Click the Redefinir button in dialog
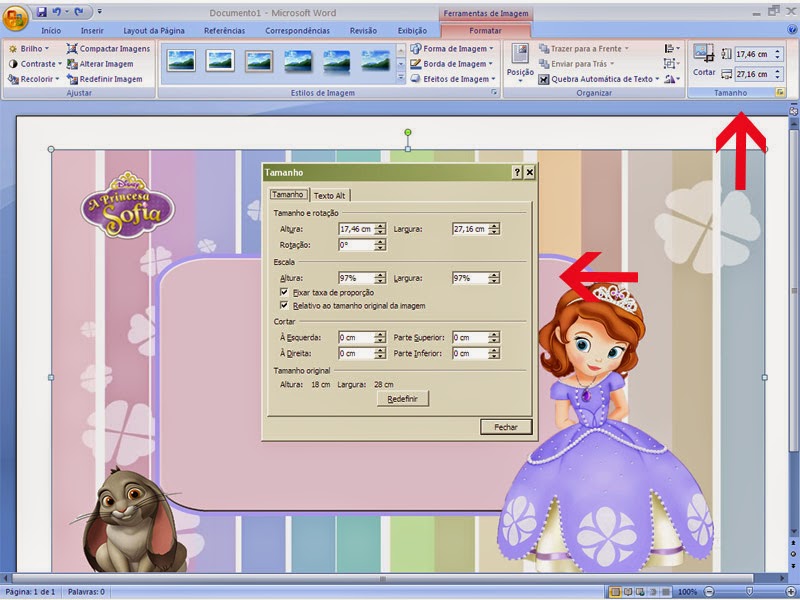The image size is (800, 600). (x=403, y=399)
